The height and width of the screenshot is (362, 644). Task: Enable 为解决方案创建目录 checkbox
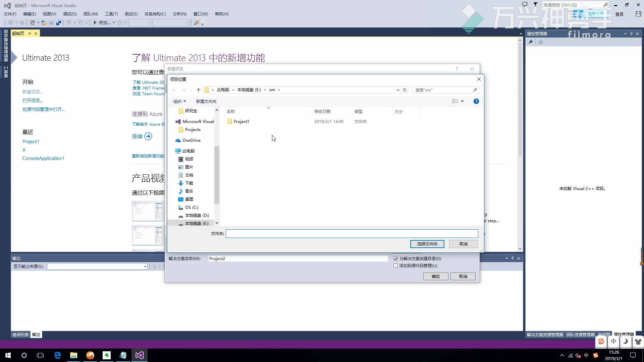point(395,258)
